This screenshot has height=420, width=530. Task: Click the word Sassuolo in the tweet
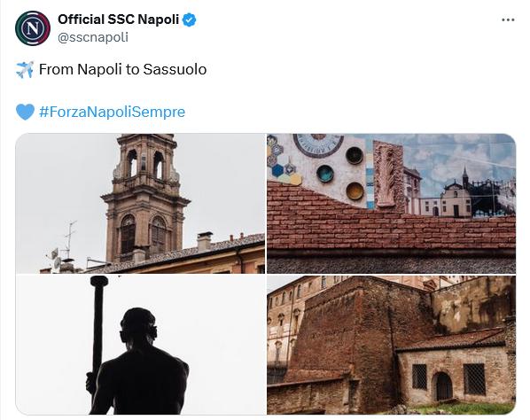[175, 69]
